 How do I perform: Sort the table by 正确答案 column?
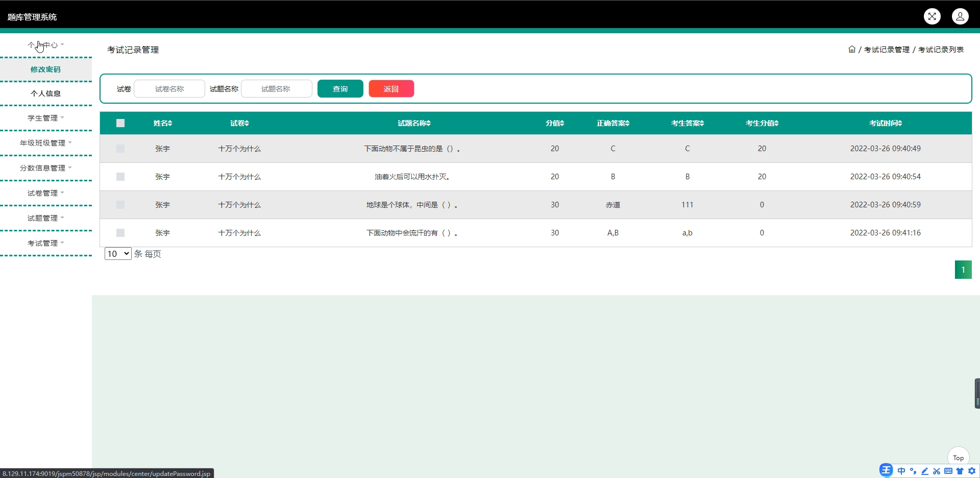(613, 123)
